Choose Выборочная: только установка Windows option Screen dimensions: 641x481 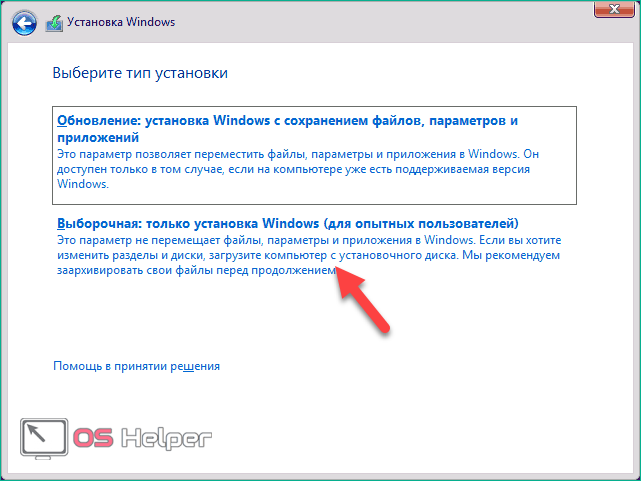tap(309, 246)
